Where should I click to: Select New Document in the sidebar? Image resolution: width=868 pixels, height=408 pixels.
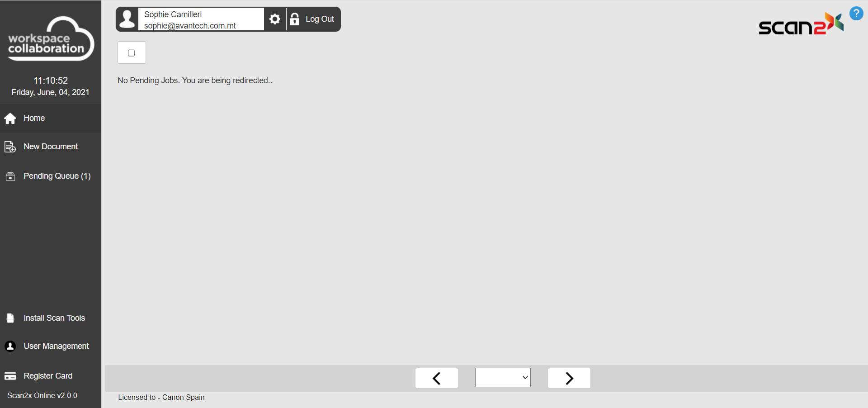click(x=51, y=147)
